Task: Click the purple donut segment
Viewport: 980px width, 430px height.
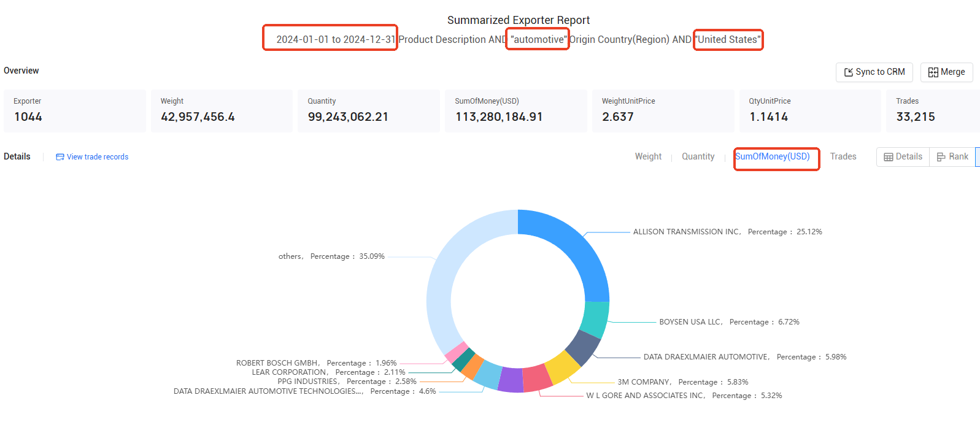Action: 511,380
